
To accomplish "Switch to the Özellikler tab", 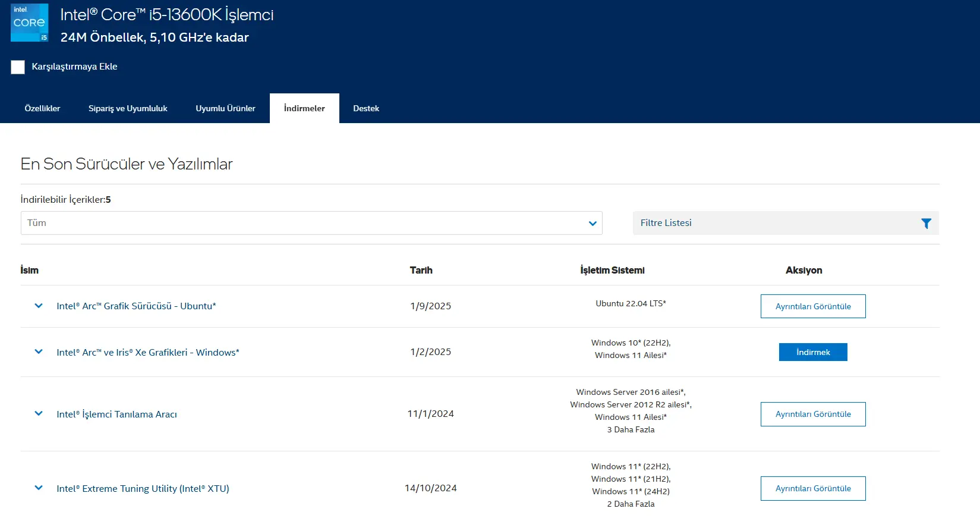I will 42,108.
